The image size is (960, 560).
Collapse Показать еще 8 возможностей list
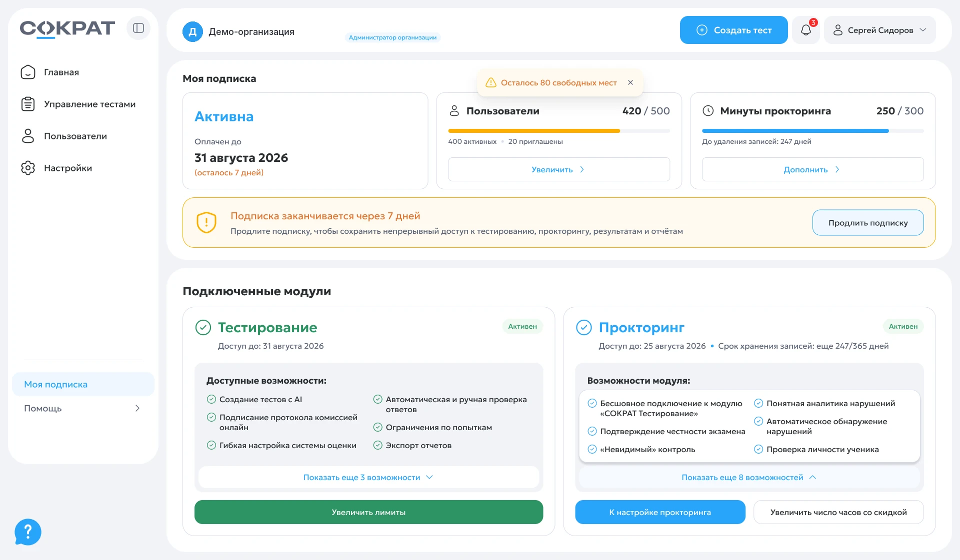(749, 477)
